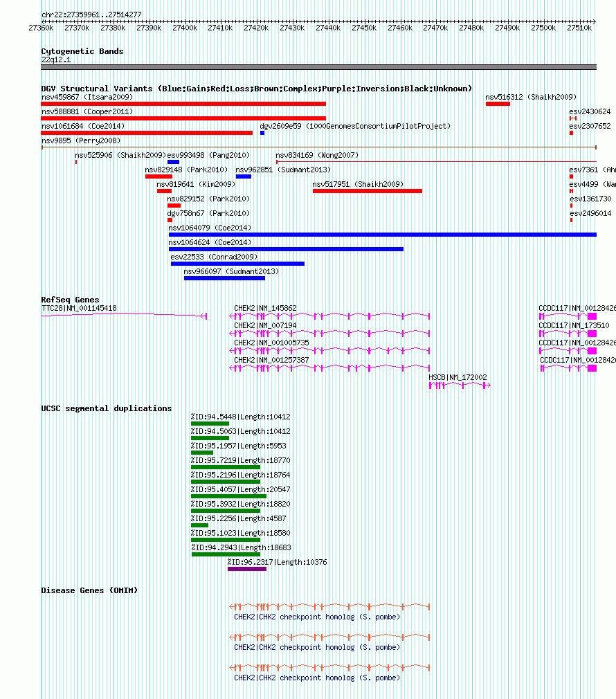The height and width of the screenshot is (699, 616).
Task: Select the RefSeq Genes track title
Action: [x=70, y=300]
